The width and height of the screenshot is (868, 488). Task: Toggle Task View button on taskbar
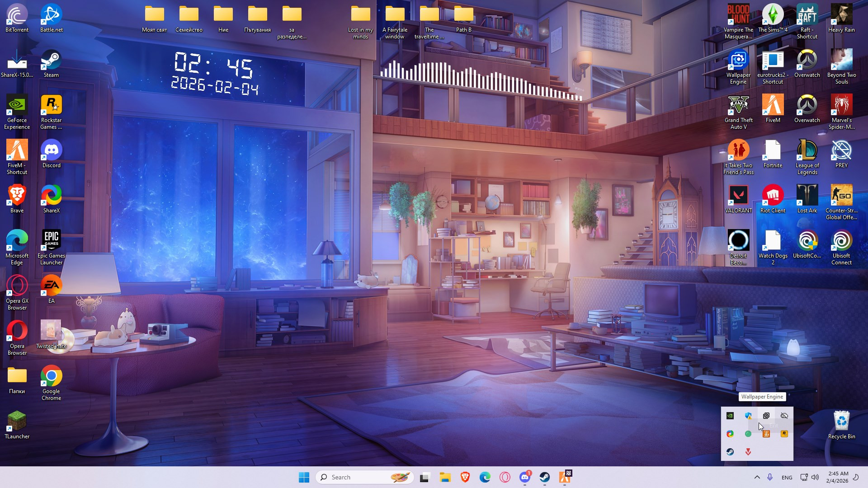point(424,477)
